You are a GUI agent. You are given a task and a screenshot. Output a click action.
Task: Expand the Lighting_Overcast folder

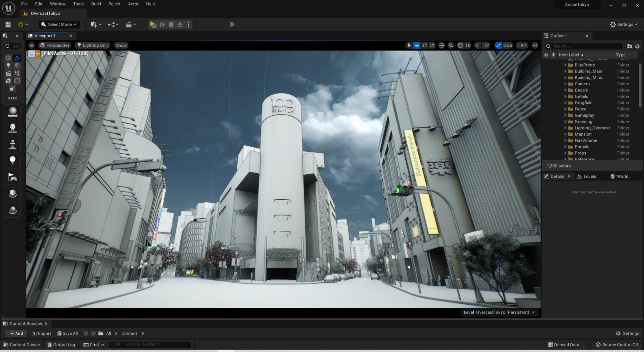pyautogui.click(x=565, y=128)
